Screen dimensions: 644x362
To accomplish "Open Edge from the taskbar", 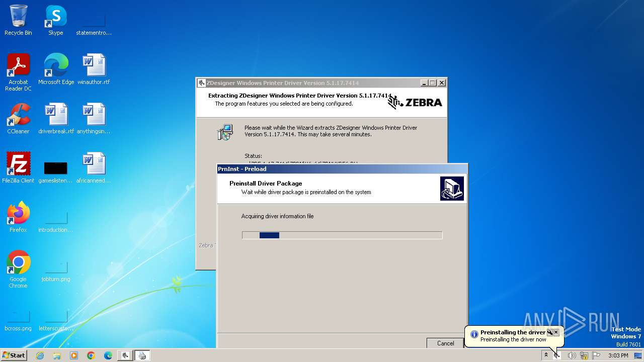I will [108, 355].
